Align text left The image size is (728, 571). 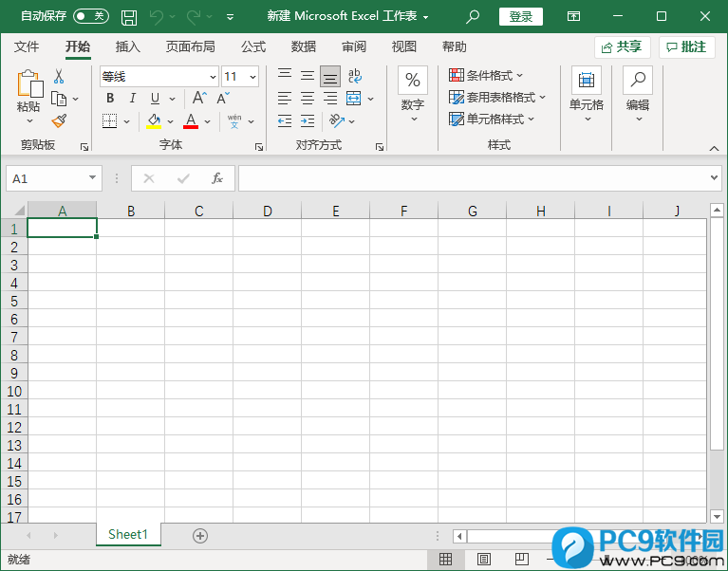tap(285, 99)
